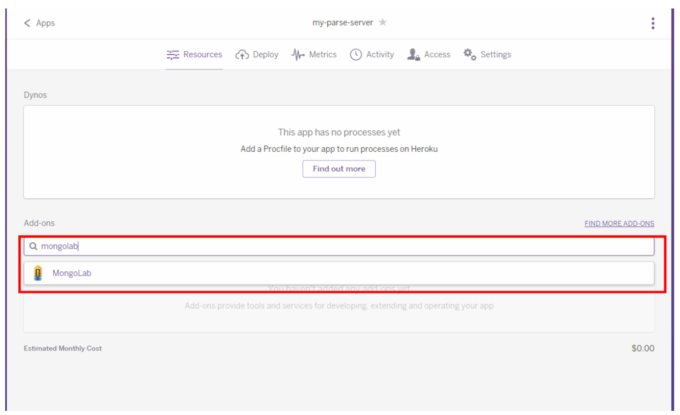Click the Metrics pulse icon
This screenshot has height=415, width=680.
coord(298,55)
